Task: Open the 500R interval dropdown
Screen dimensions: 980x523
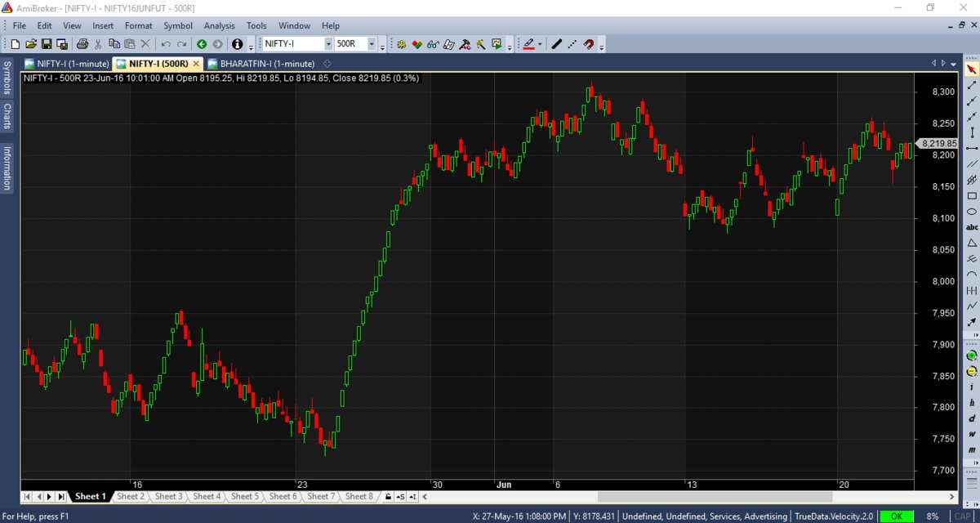Action: pyautogui.click(x=371, y=43)
